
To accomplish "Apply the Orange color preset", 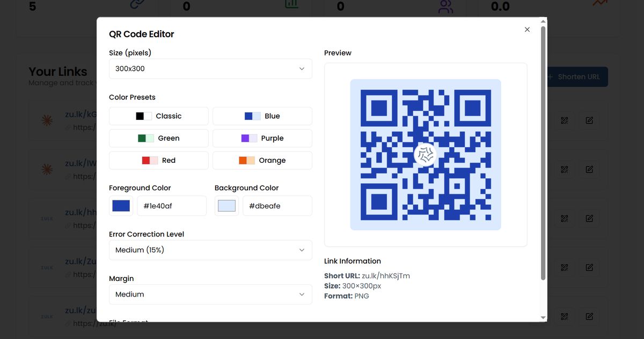I will pos(262,160).
